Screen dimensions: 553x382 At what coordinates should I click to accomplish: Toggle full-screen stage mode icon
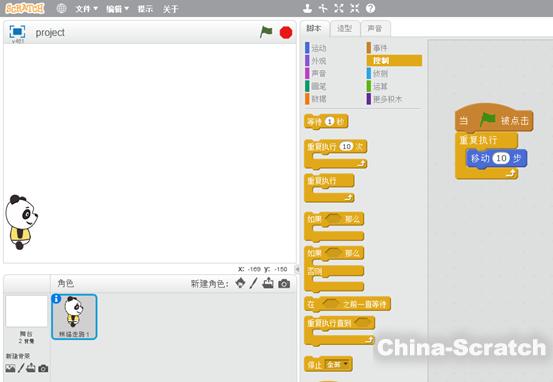click(17, 32)
